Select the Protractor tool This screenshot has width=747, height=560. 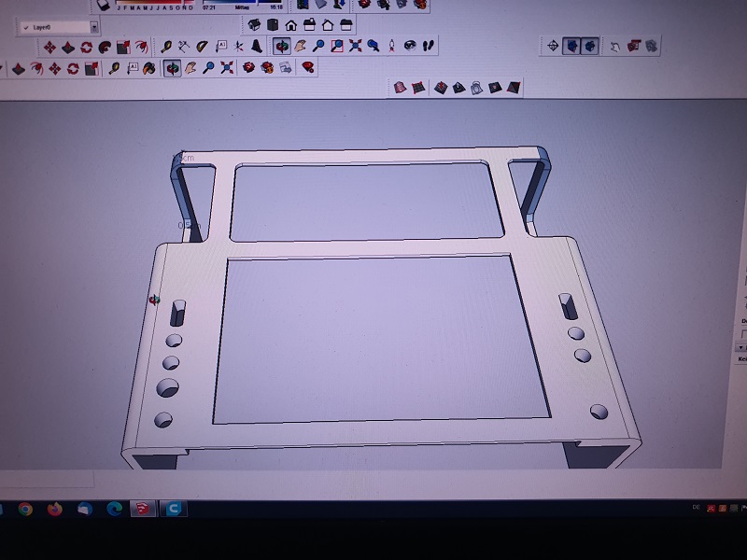(x=203, y=45)
